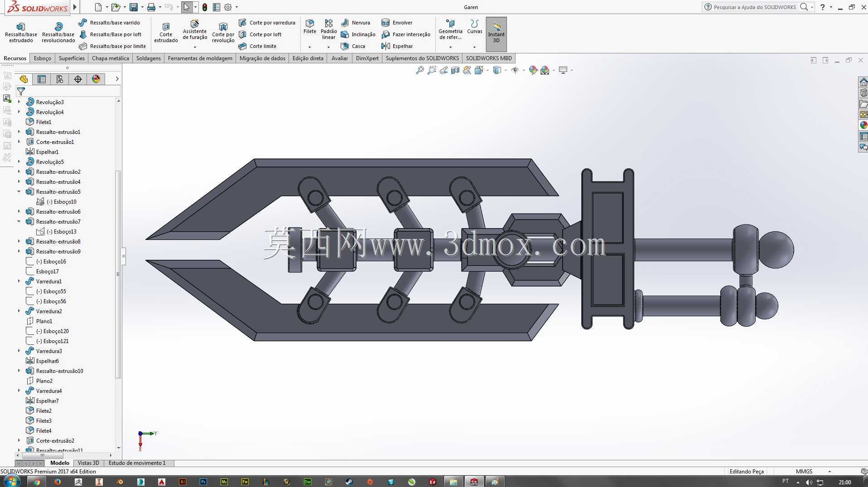Start a Corte extrudado feature
The image size is (868, 487).
[166, 32]
